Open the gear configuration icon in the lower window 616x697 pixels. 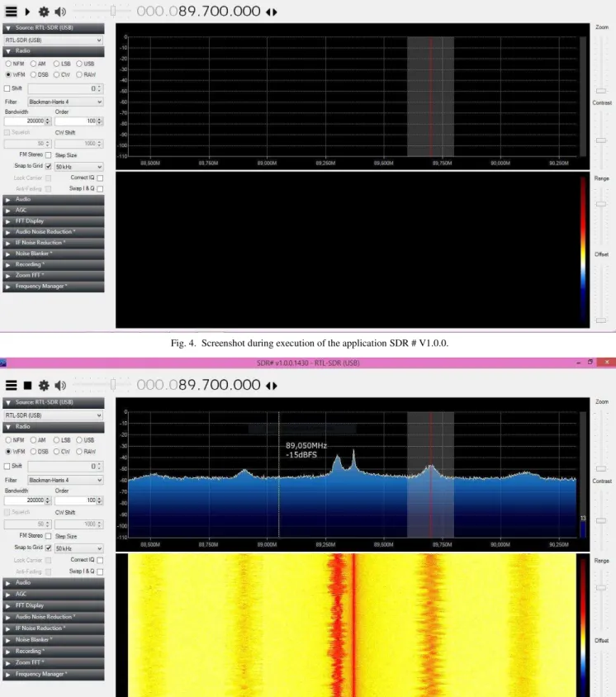(44, 386)
